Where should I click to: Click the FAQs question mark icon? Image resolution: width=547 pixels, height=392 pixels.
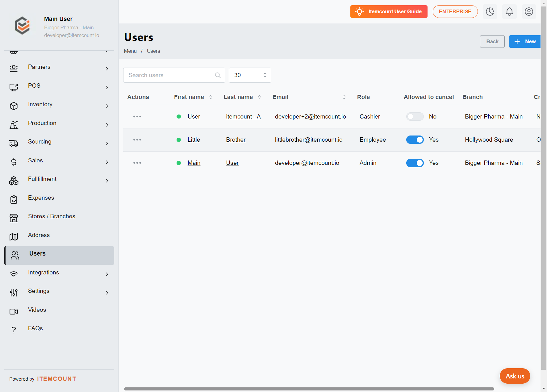[x=14, y=330]
